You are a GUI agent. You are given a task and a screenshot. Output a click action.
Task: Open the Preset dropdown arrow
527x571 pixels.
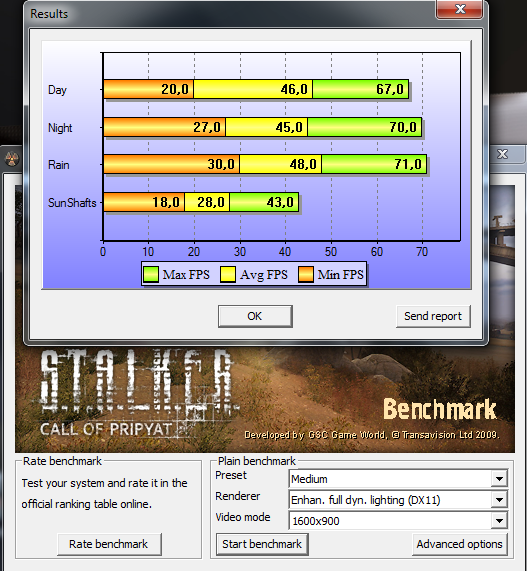pos(499,479)
